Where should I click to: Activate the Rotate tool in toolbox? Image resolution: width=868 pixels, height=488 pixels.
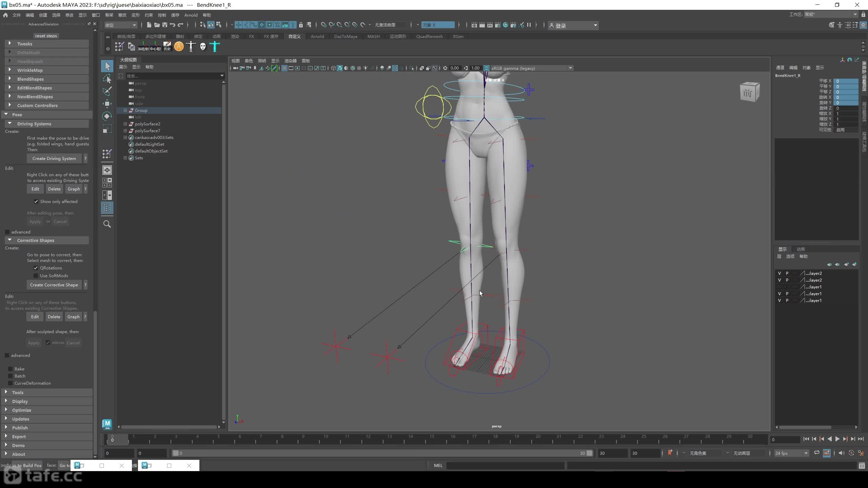tap(107, 116)
